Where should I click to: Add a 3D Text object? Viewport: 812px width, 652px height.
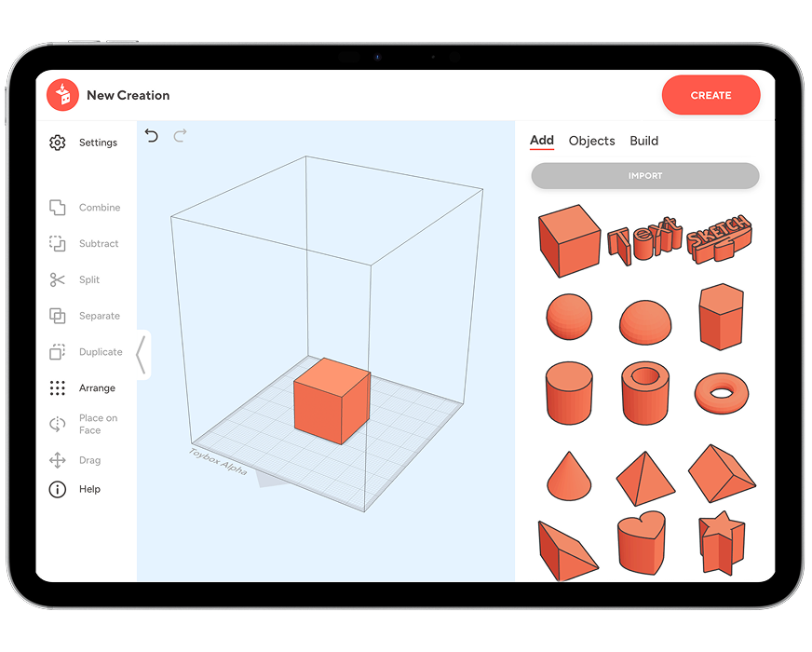coord(644,241)
